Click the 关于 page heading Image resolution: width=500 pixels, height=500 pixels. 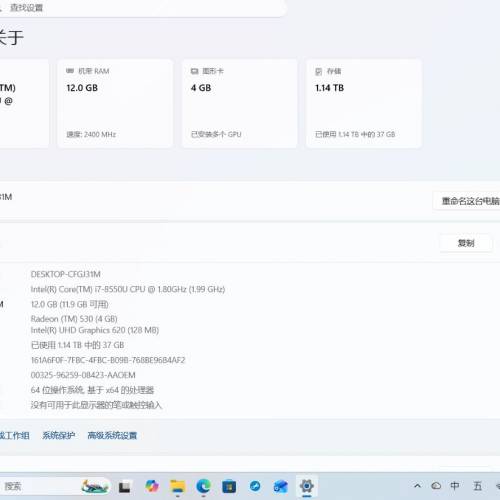[x=11, y=37]
